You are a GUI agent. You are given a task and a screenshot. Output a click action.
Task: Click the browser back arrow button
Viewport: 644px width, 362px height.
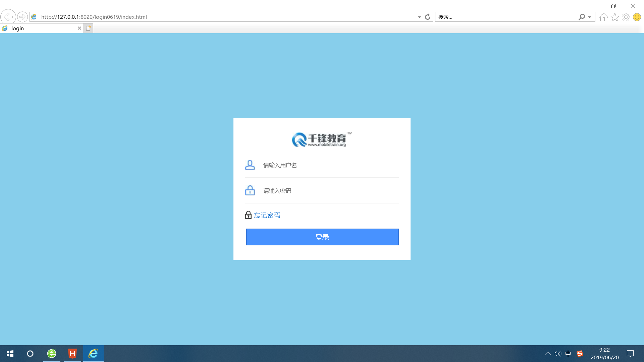click(8, 17)
